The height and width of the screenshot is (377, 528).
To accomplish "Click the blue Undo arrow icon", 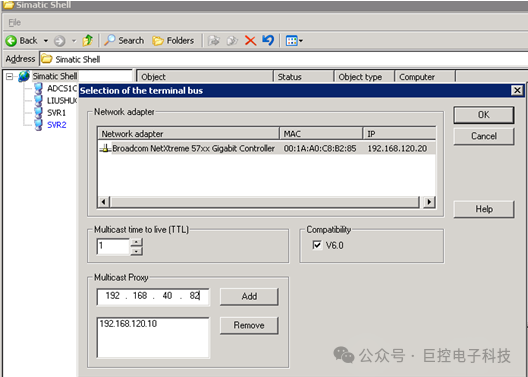I will 268,40.
